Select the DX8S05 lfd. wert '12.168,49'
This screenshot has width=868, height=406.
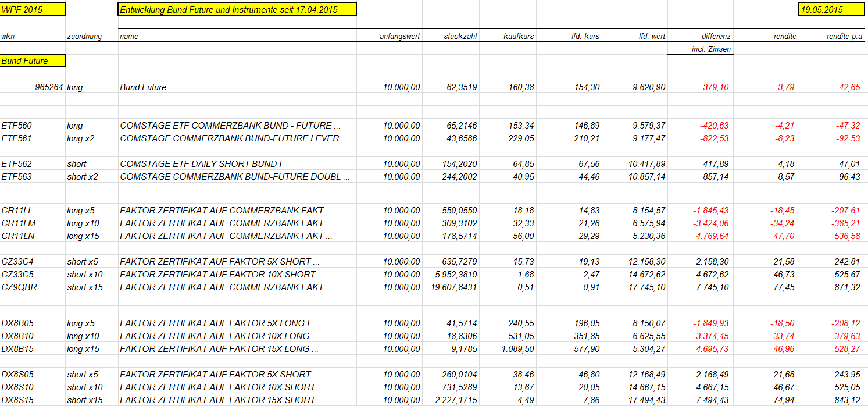[647, 375]
